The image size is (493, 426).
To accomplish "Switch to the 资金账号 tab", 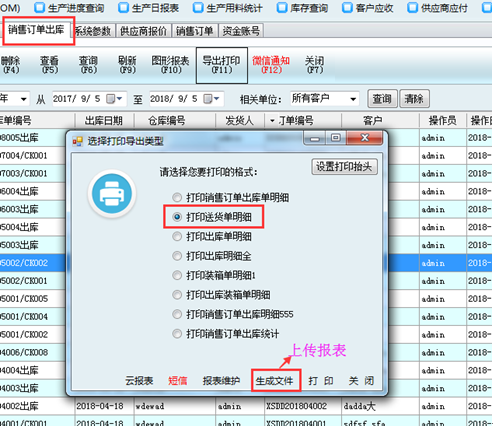I will pyautogui.click(x=241, y=31).
